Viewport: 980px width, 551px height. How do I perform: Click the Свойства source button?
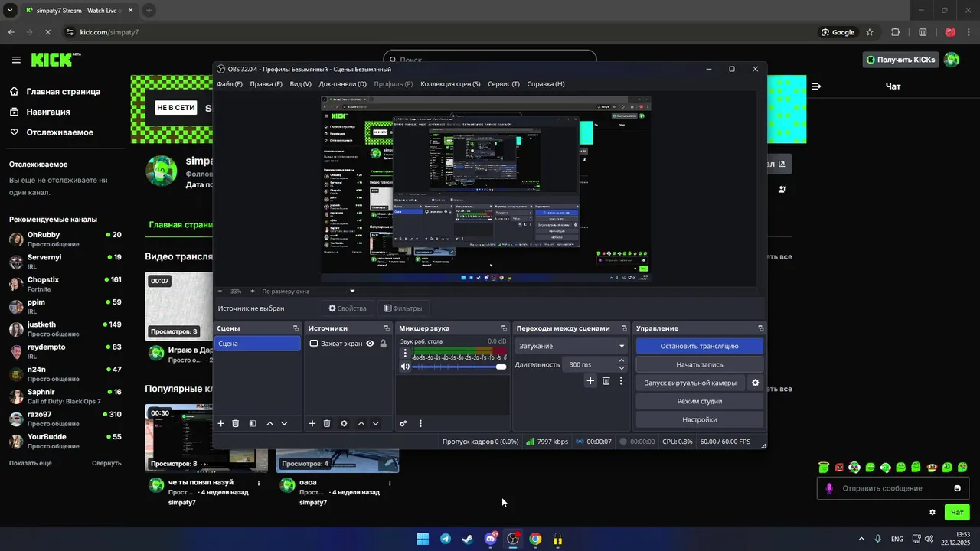[x=348, y=308]
